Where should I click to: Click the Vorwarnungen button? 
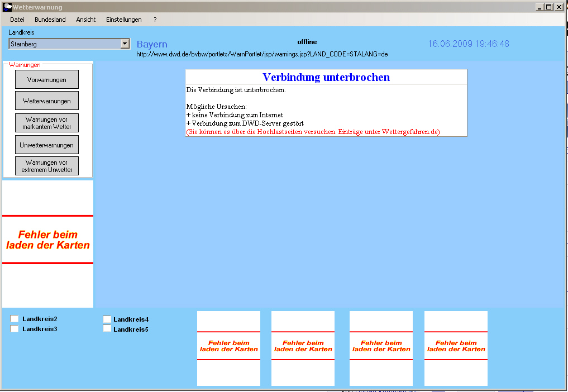click(47, 79)
